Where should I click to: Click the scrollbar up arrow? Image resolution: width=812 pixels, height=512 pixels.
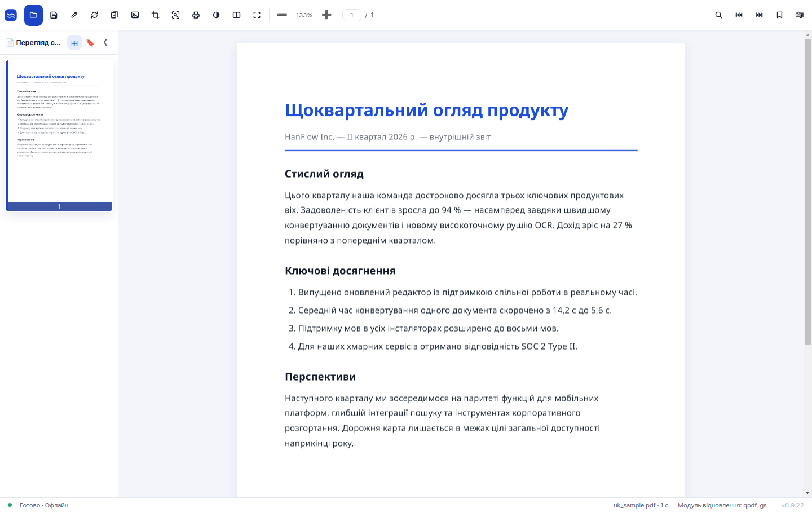pos(807,35)
